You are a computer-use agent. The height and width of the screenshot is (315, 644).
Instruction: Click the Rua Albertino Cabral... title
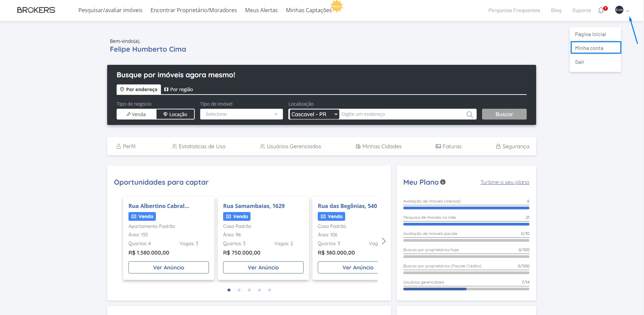(x=159, y=206)
